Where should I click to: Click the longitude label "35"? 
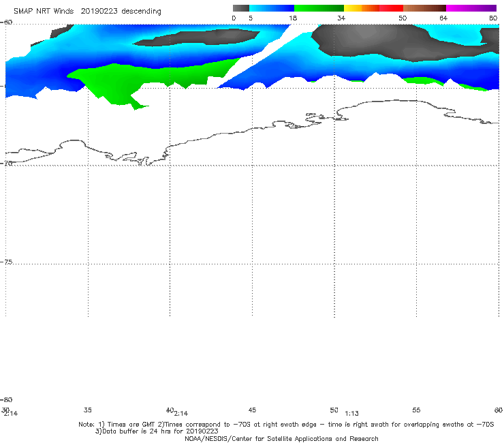(x=88, y=410)
